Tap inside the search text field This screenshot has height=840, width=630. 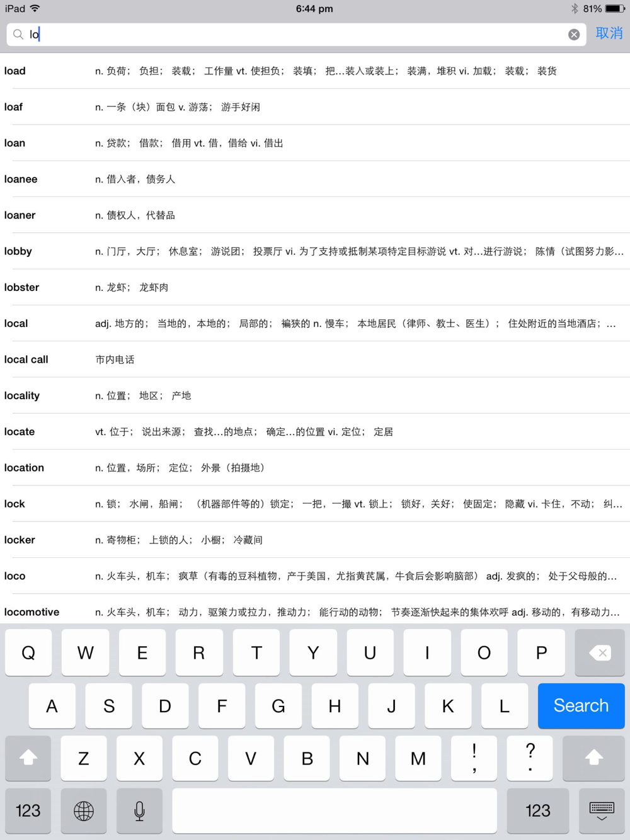point(296,35)
